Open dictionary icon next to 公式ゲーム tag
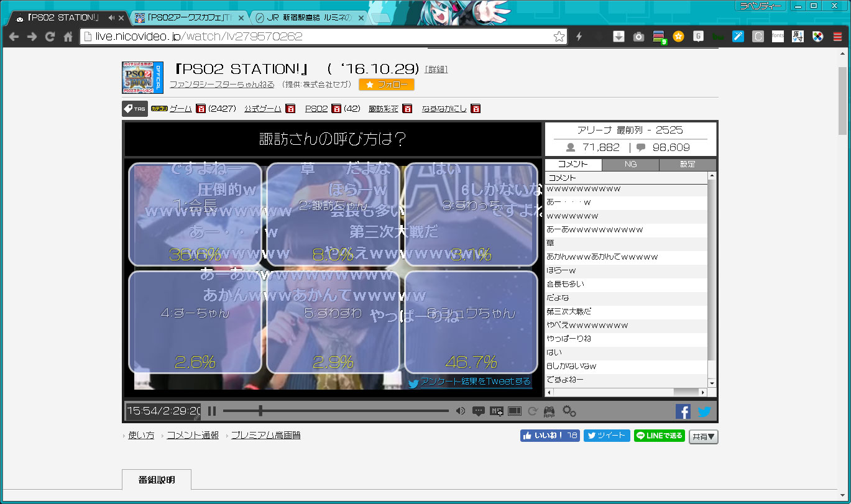 coord(290,109)
